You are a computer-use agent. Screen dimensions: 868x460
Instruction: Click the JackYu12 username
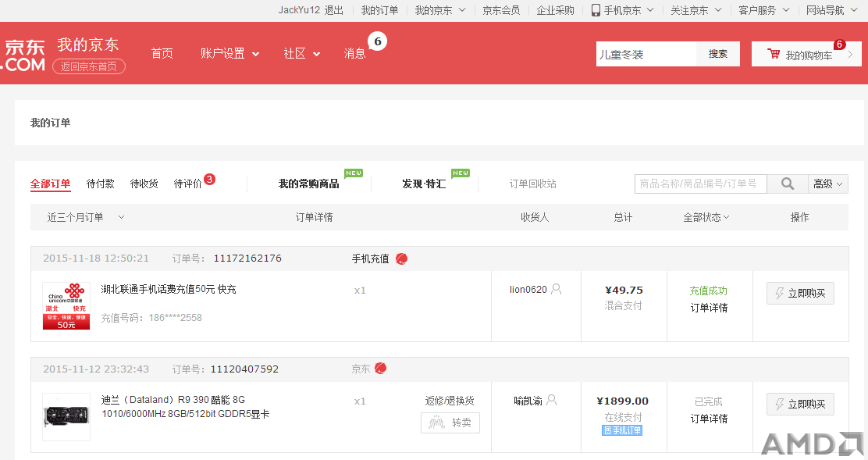299,10
